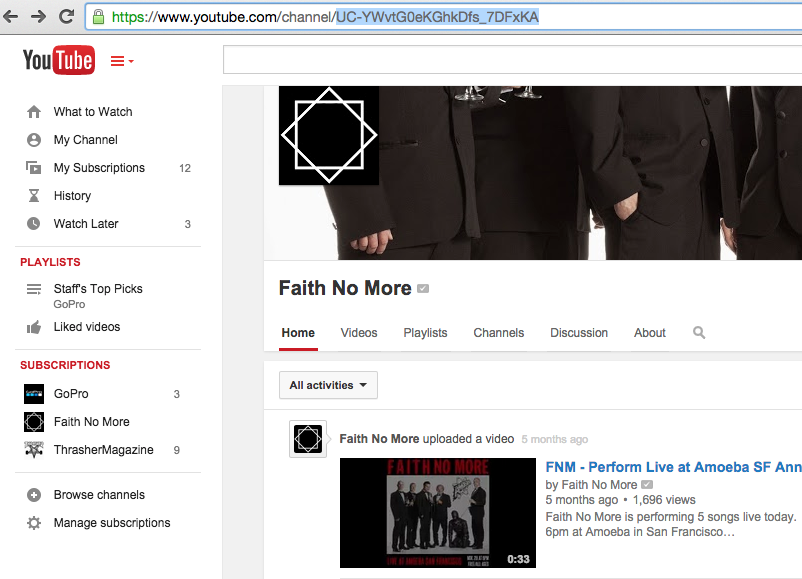This screenshot has width=802, height=579.
Task: Select the Home tab
Action: 298,333
